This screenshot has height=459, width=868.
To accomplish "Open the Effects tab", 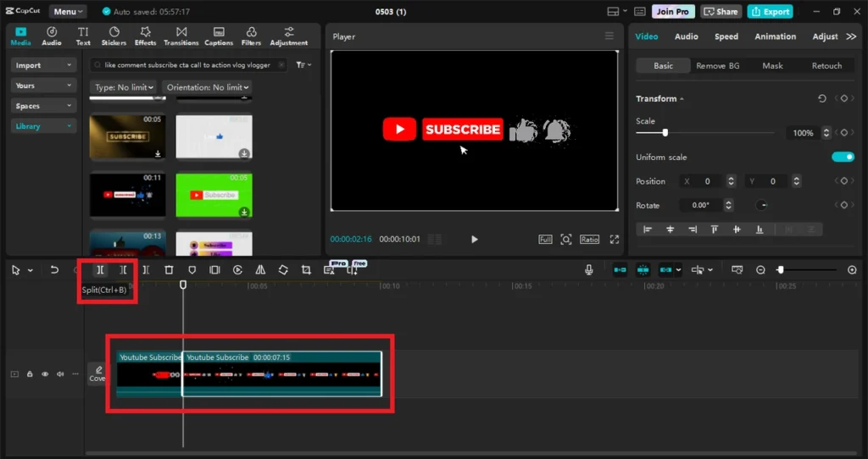I will pos(146,36).
